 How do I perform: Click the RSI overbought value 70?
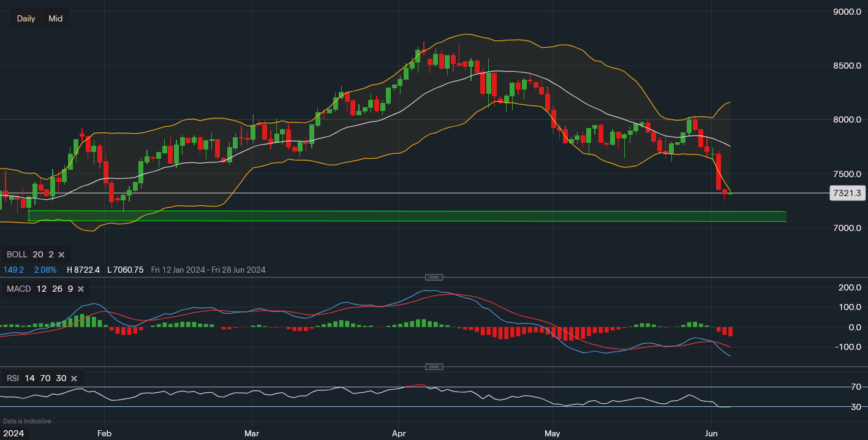tap(47, 379)
